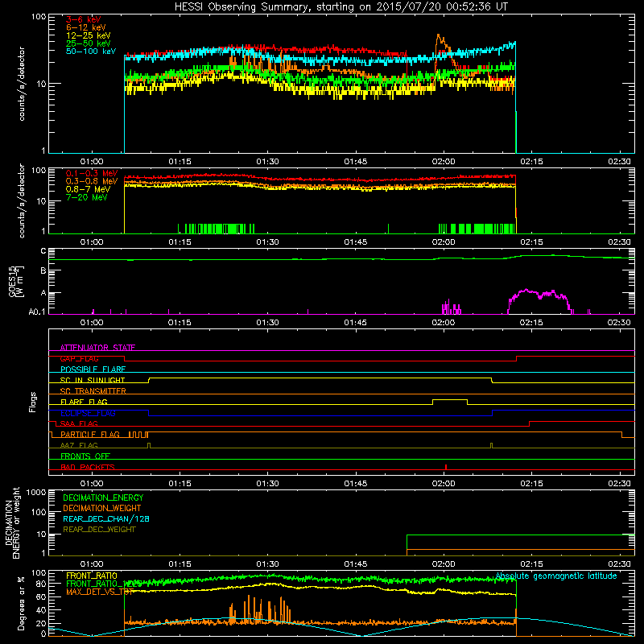This screenshot has height=644, width=644.
Task: Select the GAP_FLAG label
Action: (79, 358)
